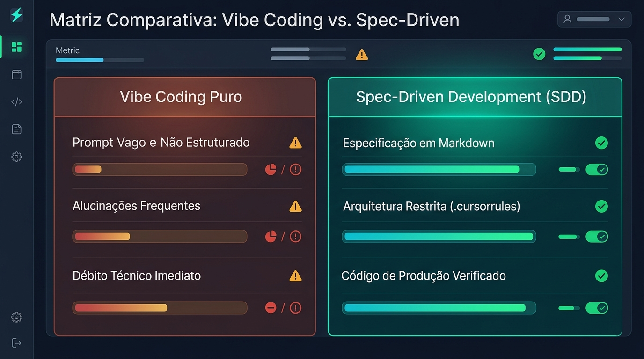The width and height of the screenshot is (644, 359).
Task: Click the green checkmark in Metric header bar
Action: [539, 54]
